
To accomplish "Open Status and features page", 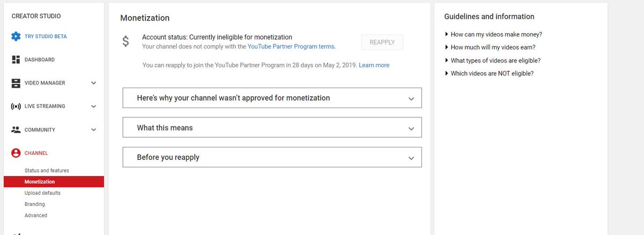I will 47,170.
